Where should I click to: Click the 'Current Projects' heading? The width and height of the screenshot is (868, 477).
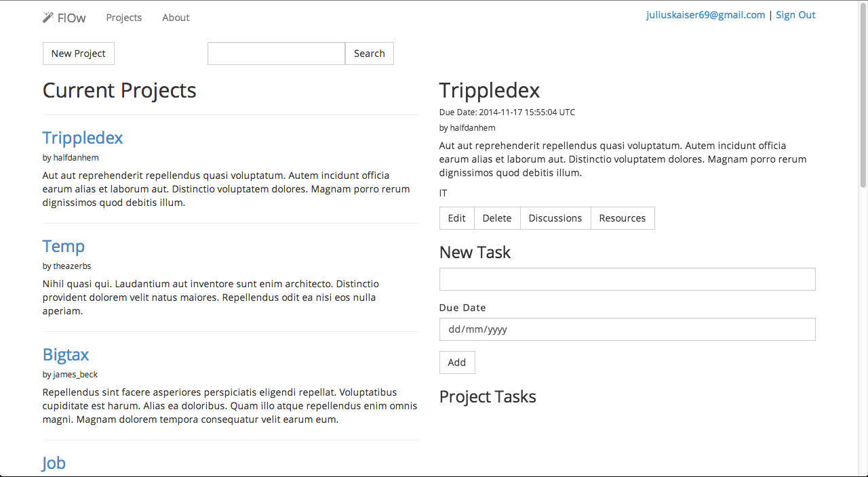(x=119, y=90)
